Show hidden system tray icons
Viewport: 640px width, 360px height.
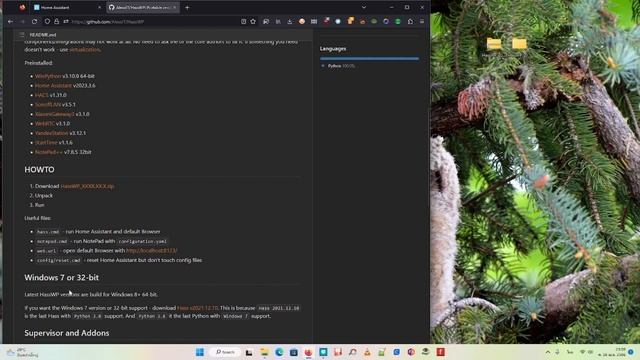pyautogui.click(x=548, y=352)
